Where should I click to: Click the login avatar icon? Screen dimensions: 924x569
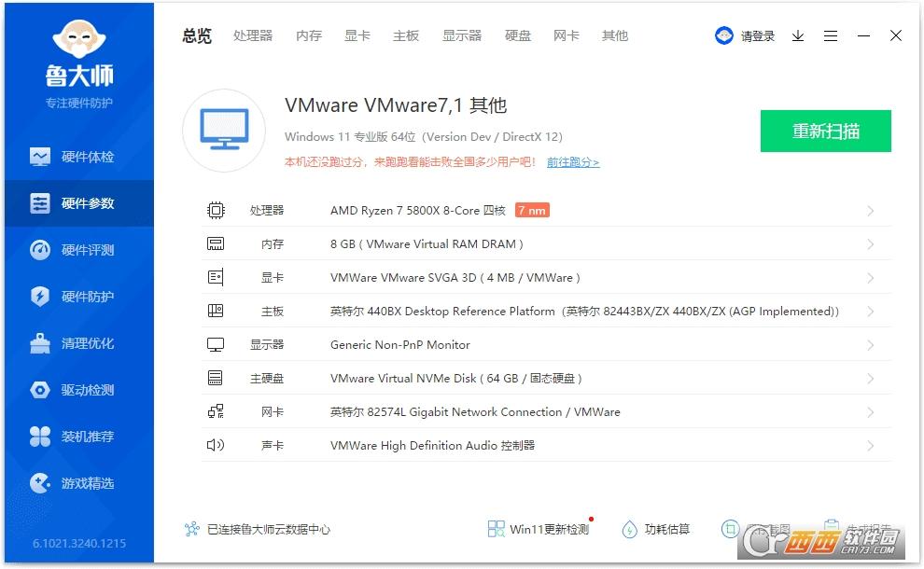[723, 36]
